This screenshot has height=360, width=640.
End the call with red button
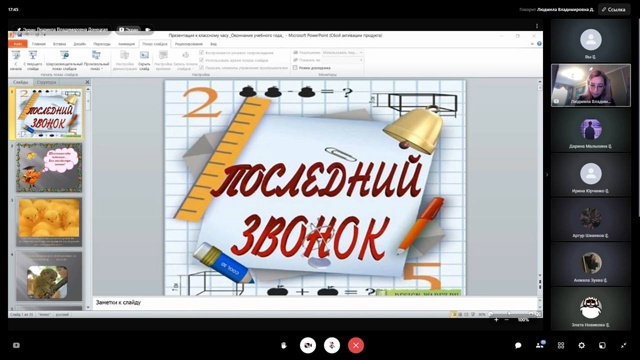click(356, 345)
